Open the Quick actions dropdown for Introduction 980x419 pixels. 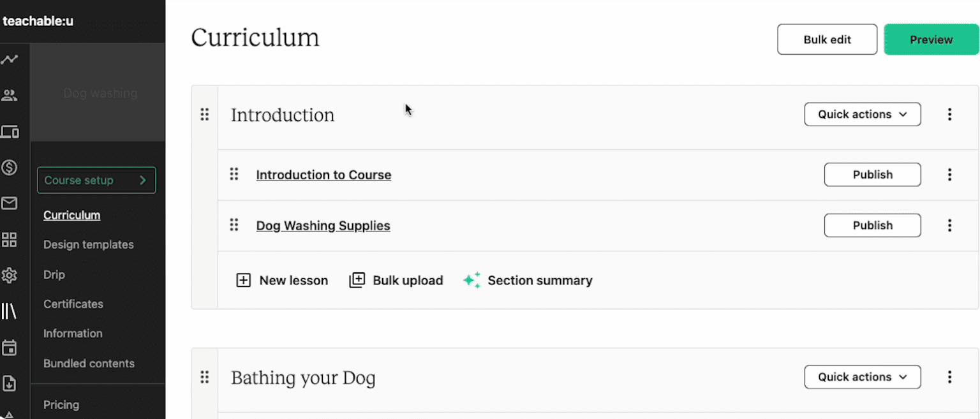pyautogui.click(x=863, y=114)
